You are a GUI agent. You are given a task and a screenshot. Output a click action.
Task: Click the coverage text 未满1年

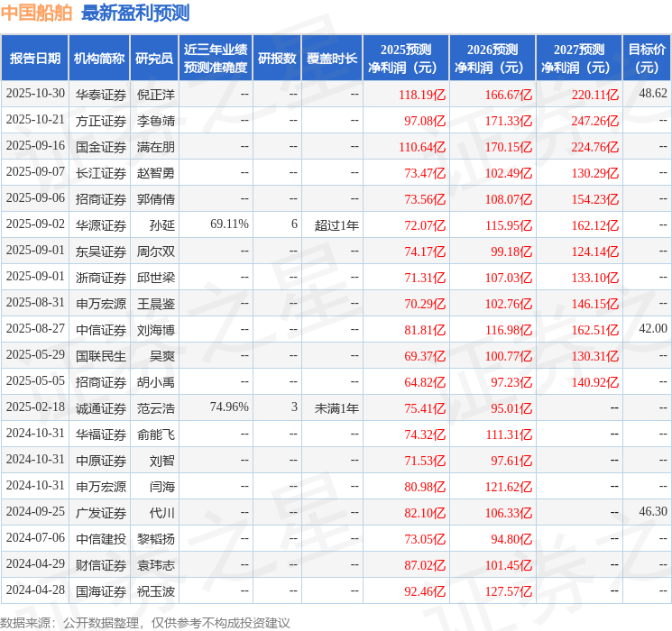[336, 408]
